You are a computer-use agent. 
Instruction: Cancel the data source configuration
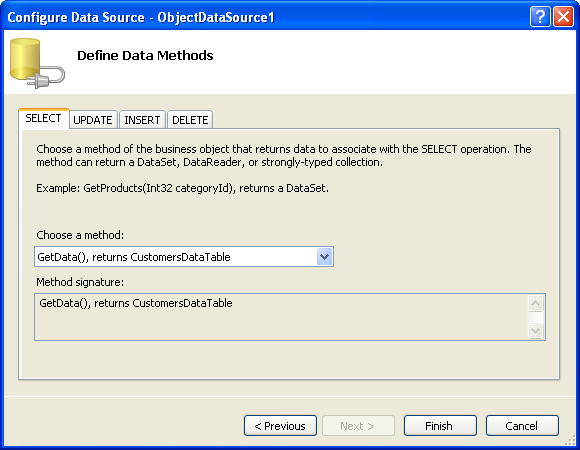(522, 426)
